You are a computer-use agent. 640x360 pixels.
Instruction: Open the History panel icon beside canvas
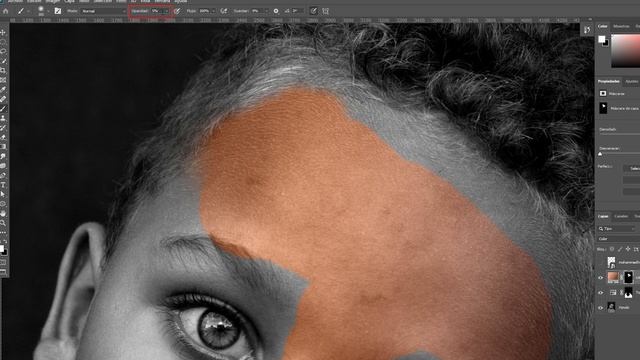click(587, 30)
